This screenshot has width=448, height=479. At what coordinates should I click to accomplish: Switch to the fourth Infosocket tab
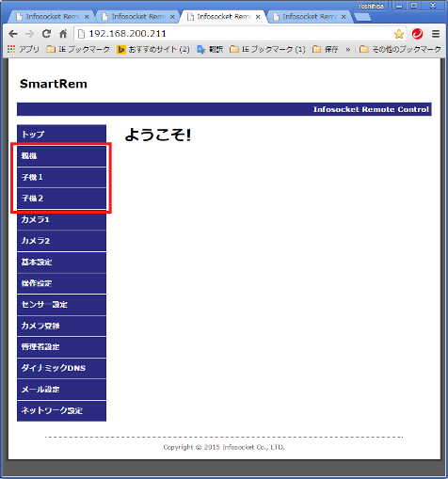[x=309, y=17]
